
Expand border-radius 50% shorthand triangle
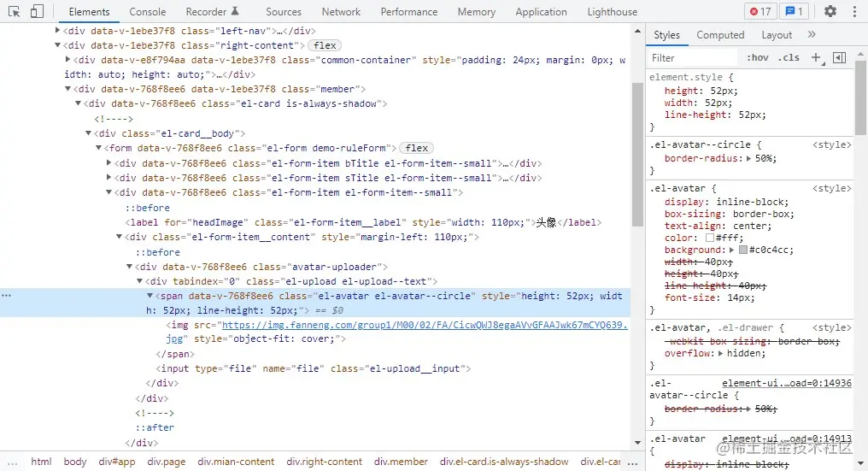point(749,158)
